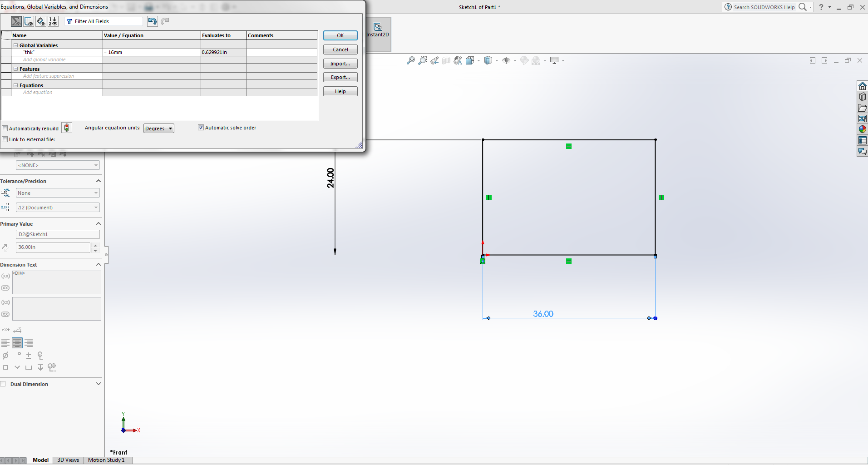
Task: Click the Display Style cube icon
Action: click(x=488, y=60)
